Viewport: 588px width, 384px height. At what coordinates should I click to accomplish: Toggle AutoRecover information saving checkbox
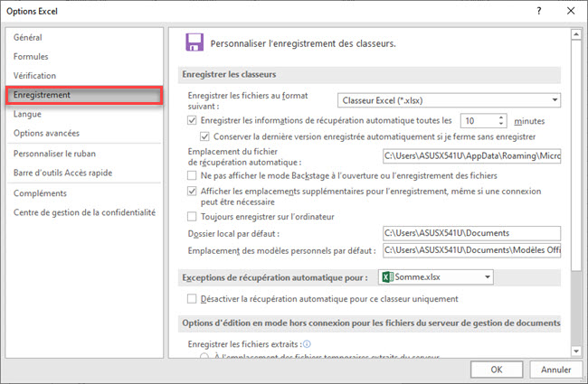[192, 120]
